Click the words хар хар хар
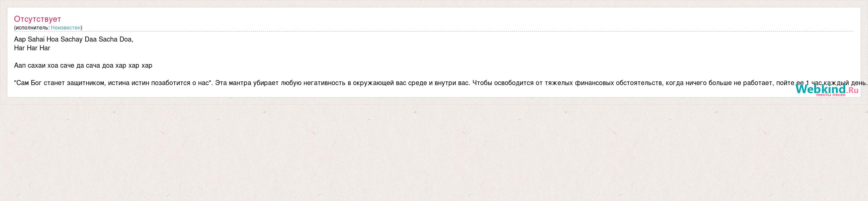The width and height of the screenshot is (868, 201). 134,66
